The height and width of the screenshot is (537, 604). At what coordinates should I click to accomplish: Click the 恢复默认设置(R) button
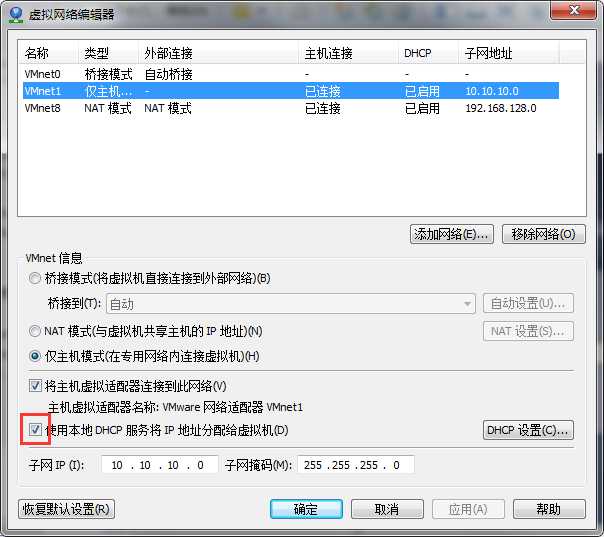point(66,509)
